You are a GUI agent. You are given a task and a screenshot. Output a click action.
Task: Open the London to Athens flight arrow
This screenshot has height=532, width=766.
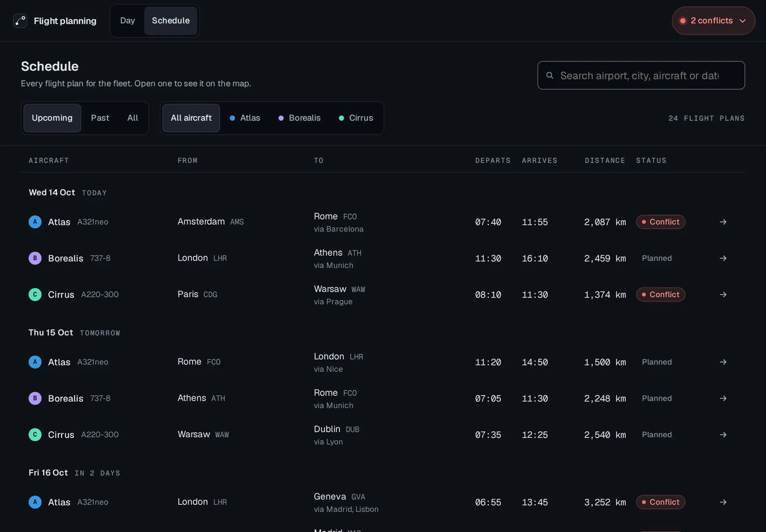pyautogui.click(x=723, y=258)
